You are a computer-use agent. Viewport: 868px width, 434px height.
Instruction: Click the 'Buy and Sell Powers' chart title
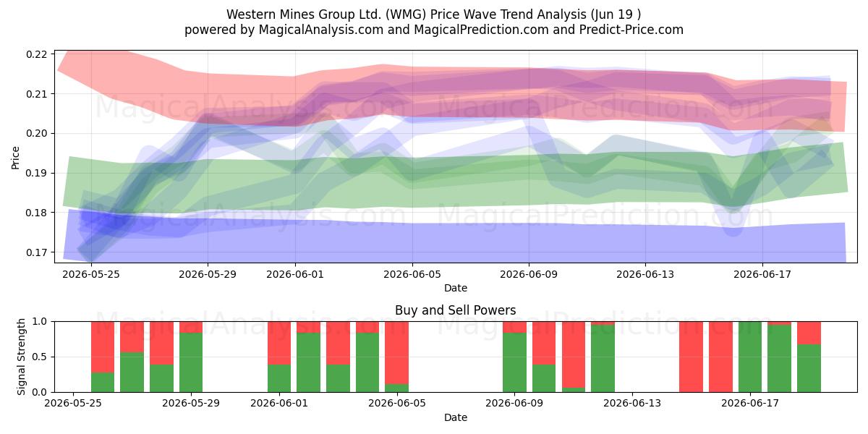point(456,310)
